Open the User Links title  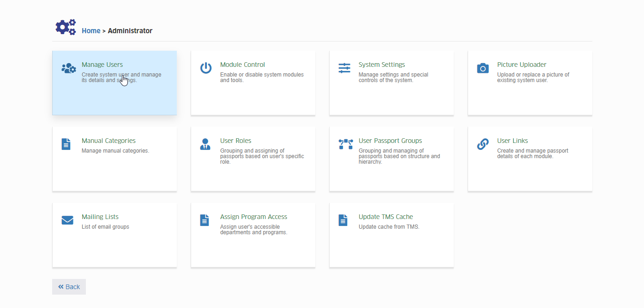512,141
